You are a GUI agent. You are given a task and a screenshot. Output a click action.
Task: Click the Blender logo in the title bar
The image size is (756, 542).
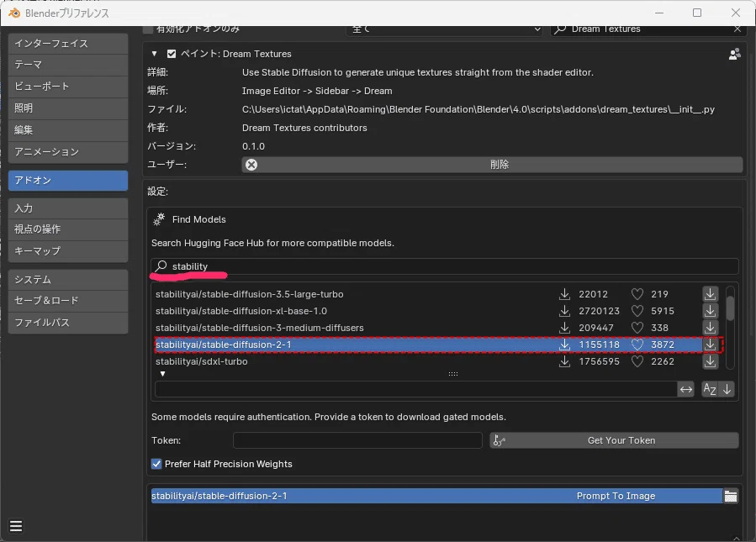coord(14,13)
